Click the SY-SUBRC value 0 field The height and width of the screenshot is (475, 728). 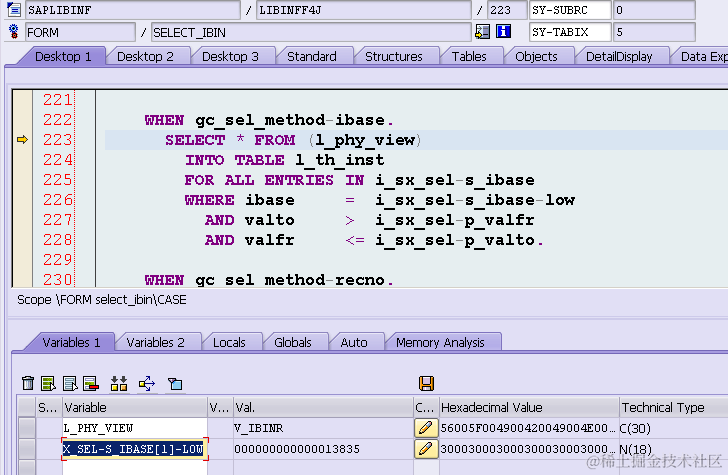click(x=654, y=10)
